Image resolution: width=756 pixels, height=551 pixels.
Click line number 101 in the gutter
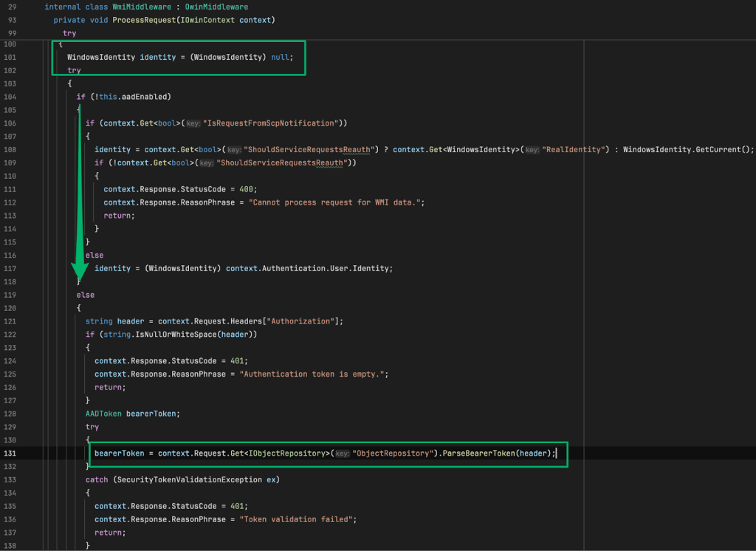[11, 57]
